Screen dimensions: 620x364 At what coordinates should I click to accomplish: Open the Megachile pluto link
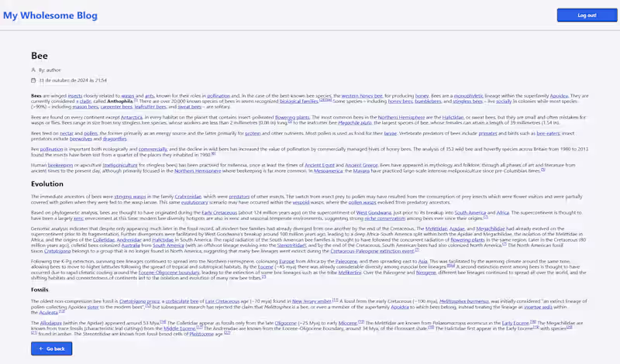coord(355,123)
